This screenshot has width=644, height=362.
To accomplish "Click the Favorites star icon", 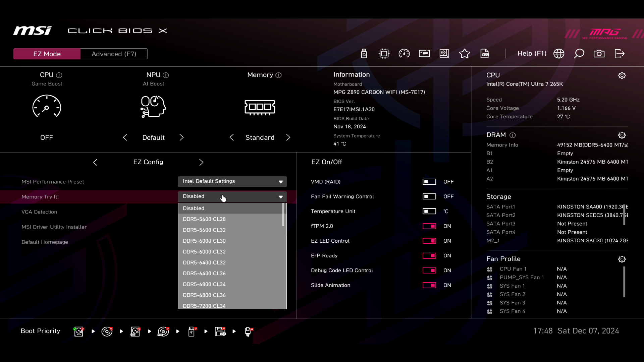I will coord(465,54).
